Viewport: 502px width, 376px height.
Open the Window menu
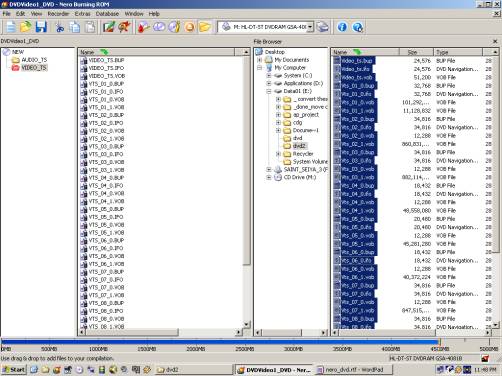click(134, 14)
